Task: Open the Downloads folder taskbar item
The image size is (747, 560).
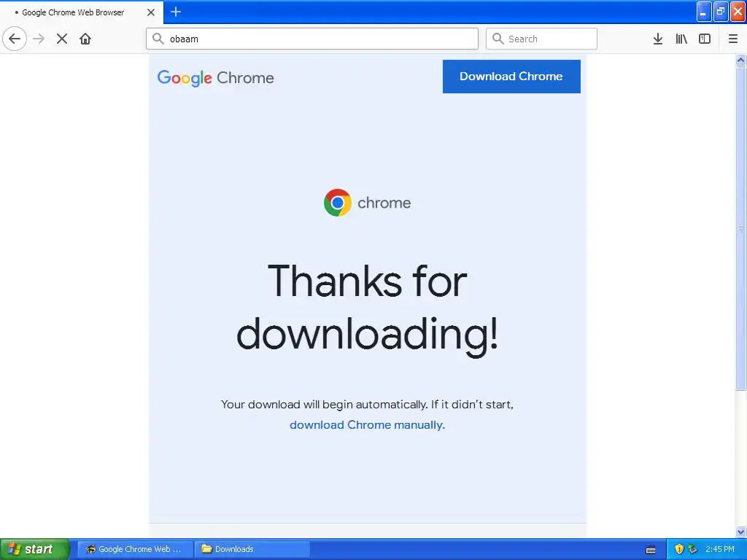Action: pyautogui.click(x=252, y=549)
